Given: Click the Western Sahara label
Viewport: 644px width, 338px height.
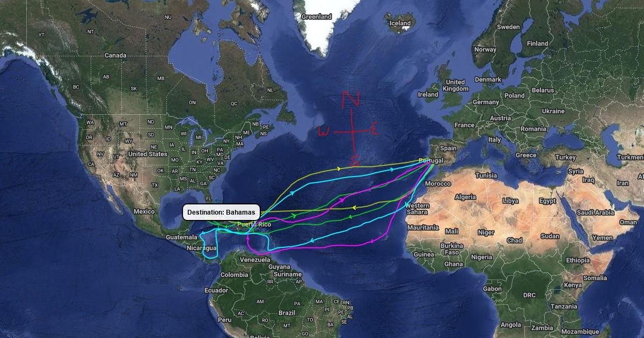Looking at the screenshot, I should 417,209.
